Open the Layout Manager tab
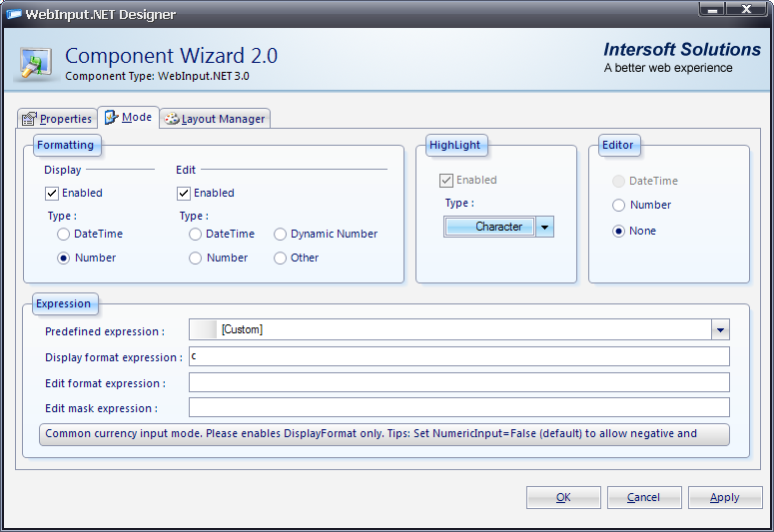 coord(216,119)
